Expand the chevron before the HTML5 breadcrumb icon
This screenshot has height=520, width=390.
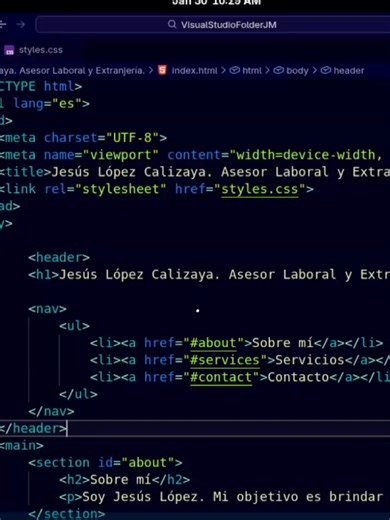pos(151,70)
